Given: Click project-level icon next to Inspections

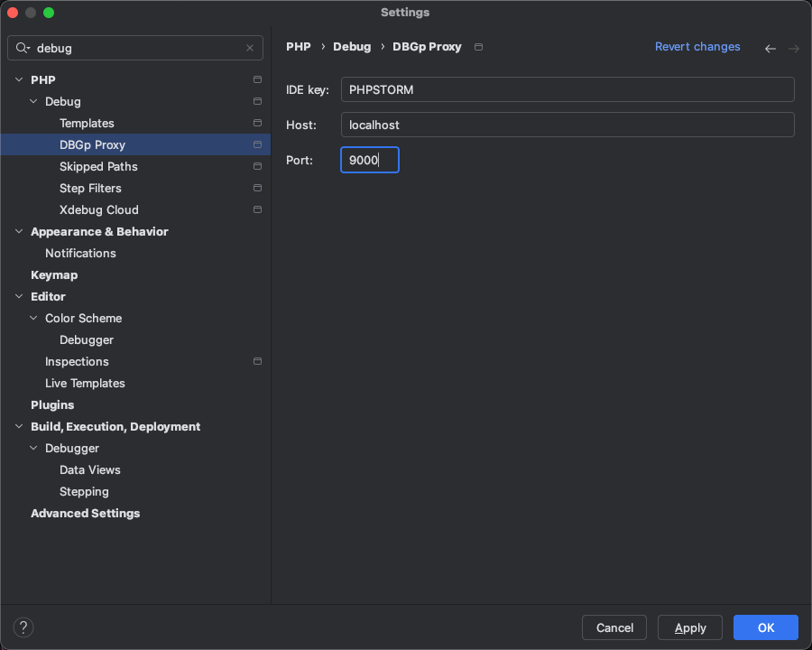Looking at the screenshot, I should point(257,361).
